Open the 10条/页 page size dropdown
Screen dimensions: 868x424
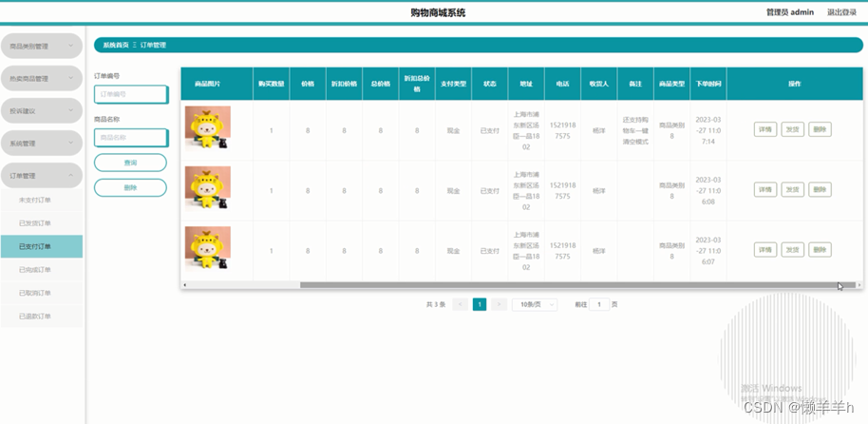(x=535, y=304)
